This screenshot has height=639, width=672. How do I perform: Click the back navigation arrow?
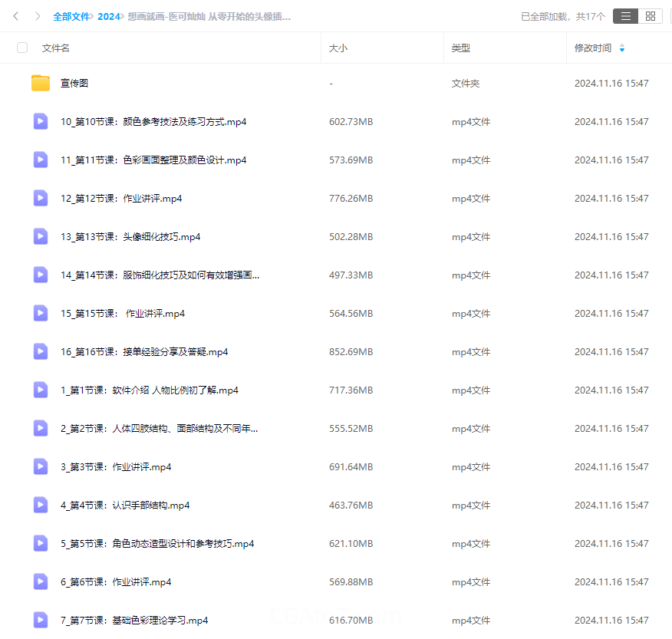coord(16,16)
